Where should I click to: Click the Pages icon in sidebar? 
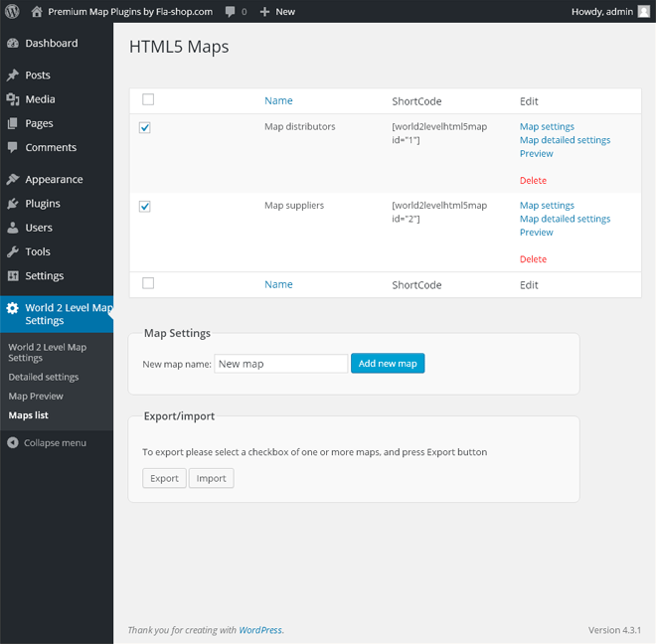tap(13, 123)
